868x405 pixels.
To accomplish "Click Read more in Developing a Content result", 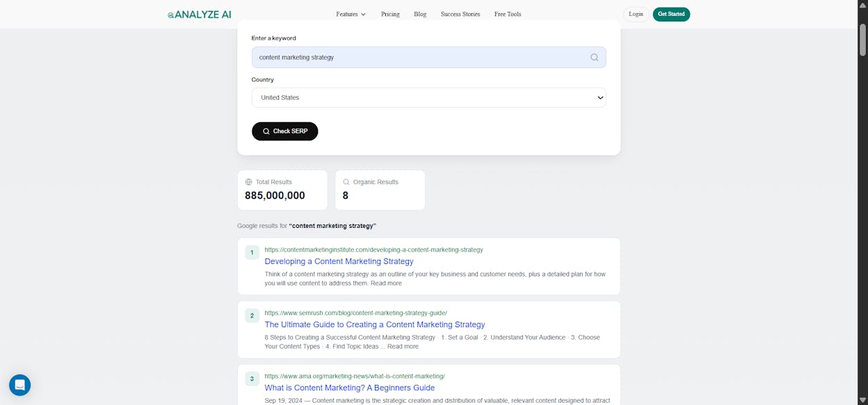I will 386,283.
